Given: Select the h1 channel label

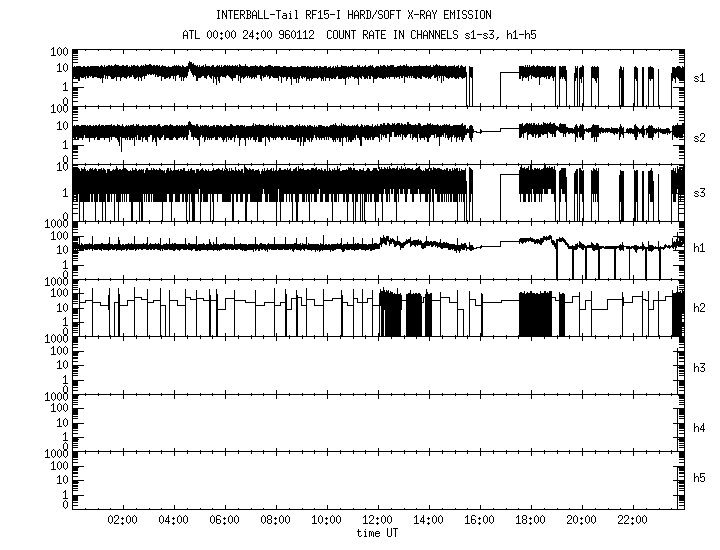Looking at the screenshot, I should [x=700, y=249].
